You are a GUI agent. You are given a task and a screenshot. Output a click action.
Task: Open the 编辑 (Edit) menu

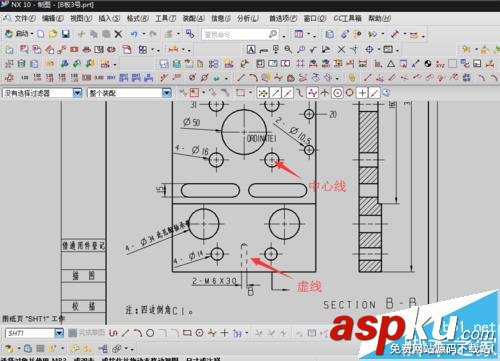[53, 18]
